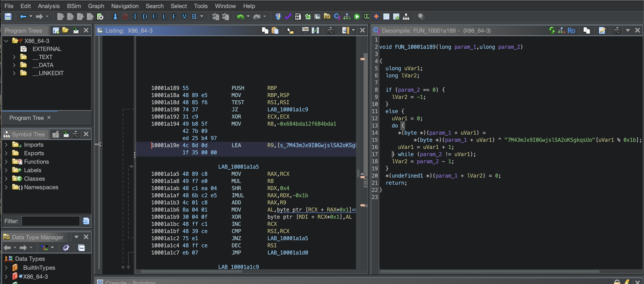
Task: Open the Search menu
Action: [155, 6]
